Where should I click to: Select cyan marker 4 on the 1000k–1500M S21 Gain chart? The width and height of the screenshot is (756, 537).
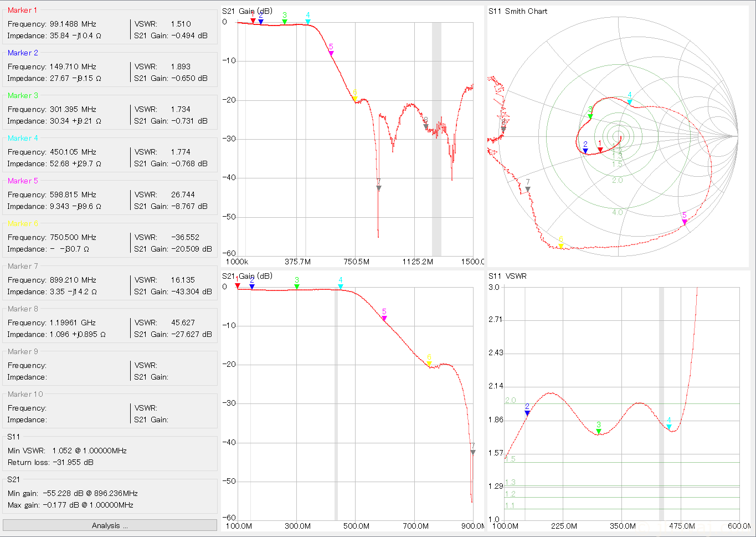(308, 22)
